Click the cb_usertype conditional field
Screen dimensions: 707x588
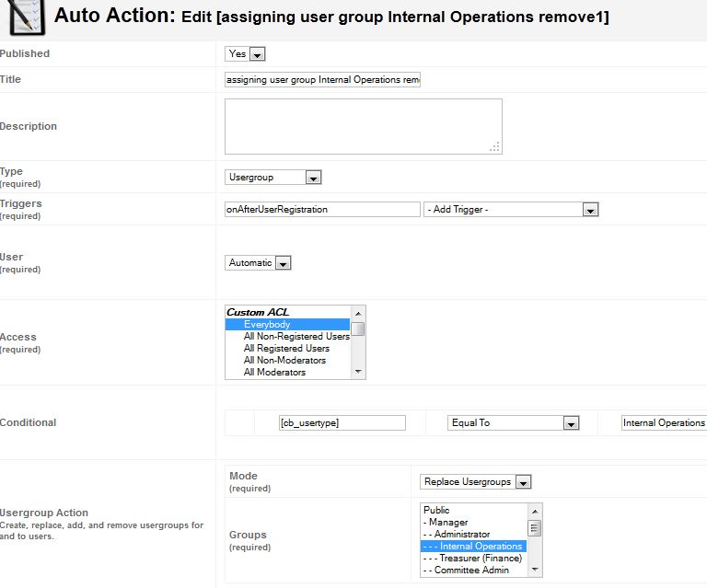342,423
